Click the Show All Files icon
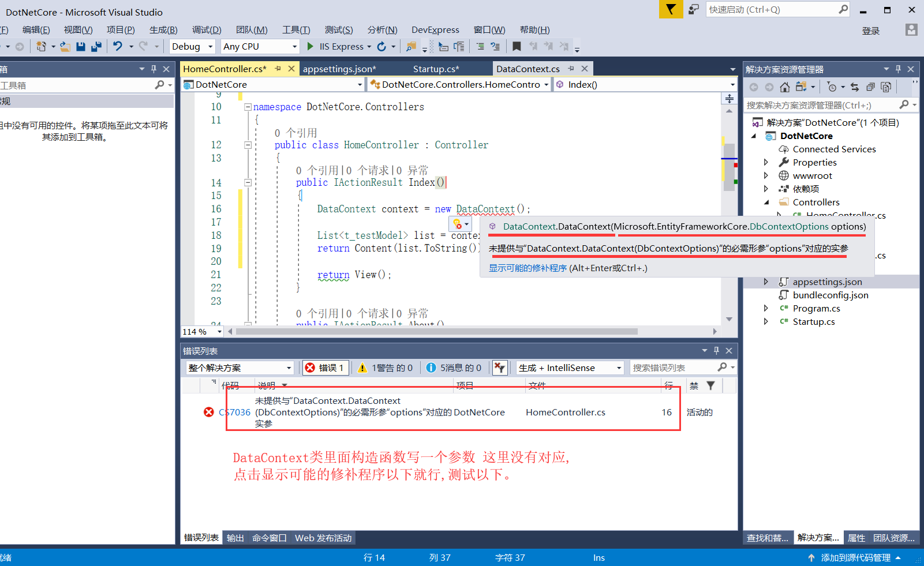924x566 pixels. (886, 87)
